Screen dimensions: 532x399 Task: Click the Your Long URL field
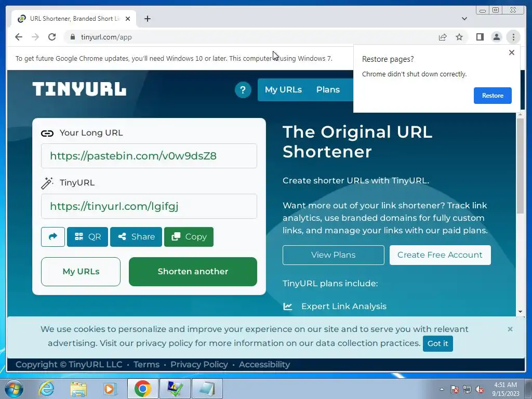point(149,156)
